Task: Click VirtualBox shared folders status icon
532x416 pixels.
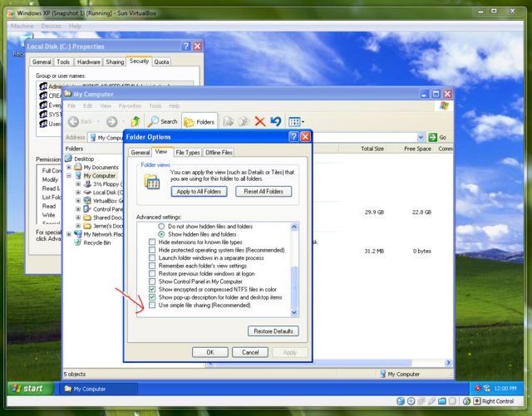Action: (441, 401)
